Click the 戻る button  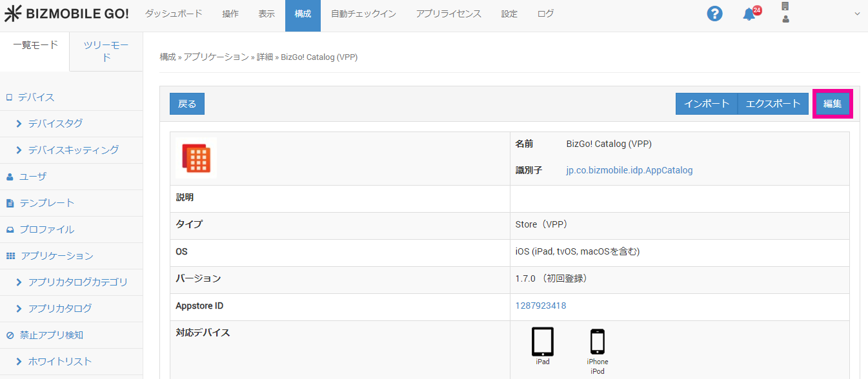click(x=187, y=104)
